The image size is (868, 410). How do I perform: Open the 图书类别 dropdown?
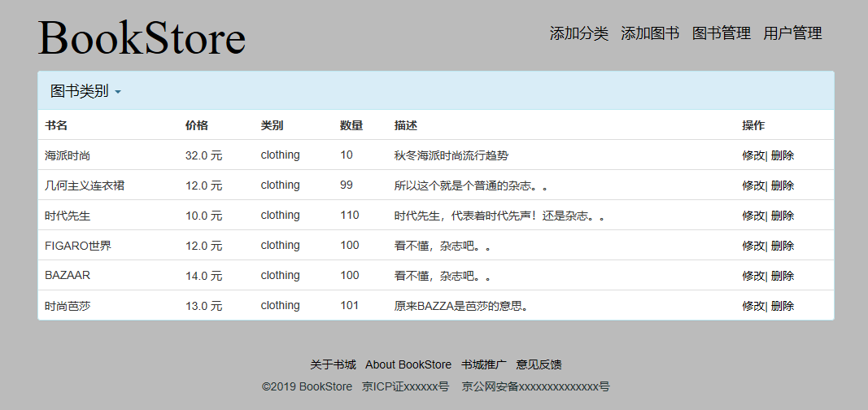pos(85,91)
